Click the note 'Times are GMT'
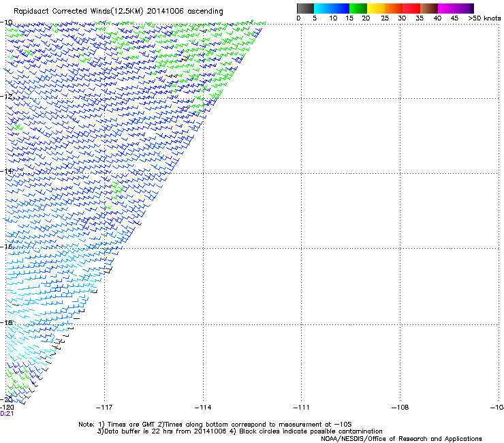Viewport: 504px width, 443px height. [131, 425]
